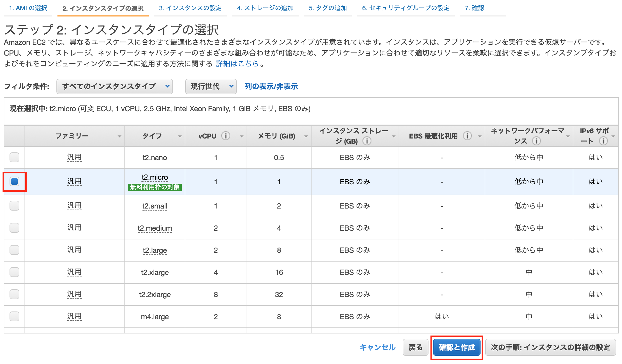Image resolution: width=622 pixels, height=364 pixels.
Task: Click EBS のみ storage in t2.medium row
Action: point(355,228)
